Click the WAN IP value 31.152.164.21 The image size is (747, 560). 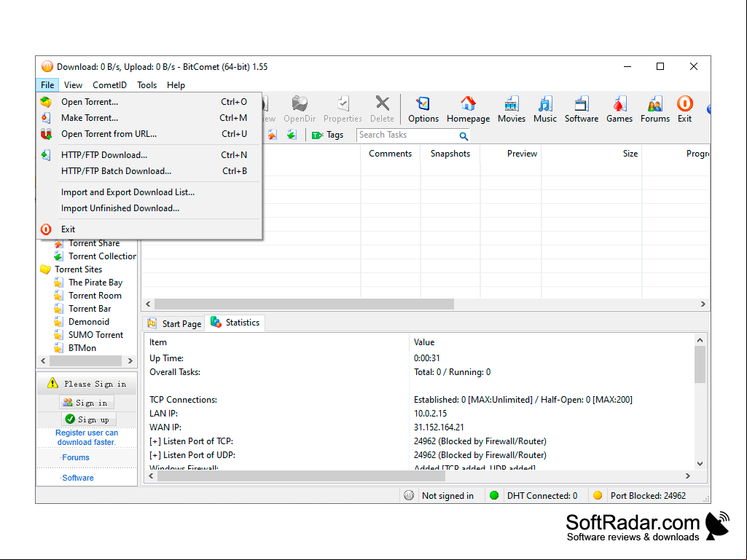coord(438,427)
